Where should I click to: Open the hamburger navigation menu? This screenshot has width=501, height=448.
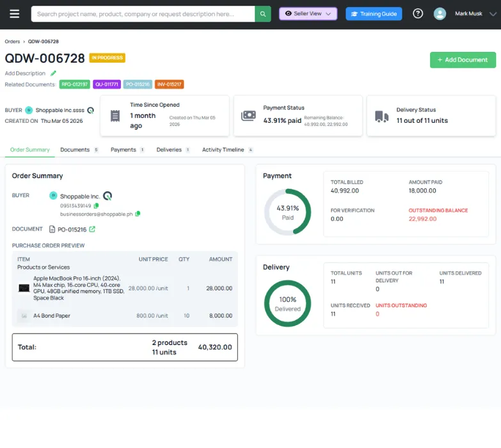pos(14,13)
